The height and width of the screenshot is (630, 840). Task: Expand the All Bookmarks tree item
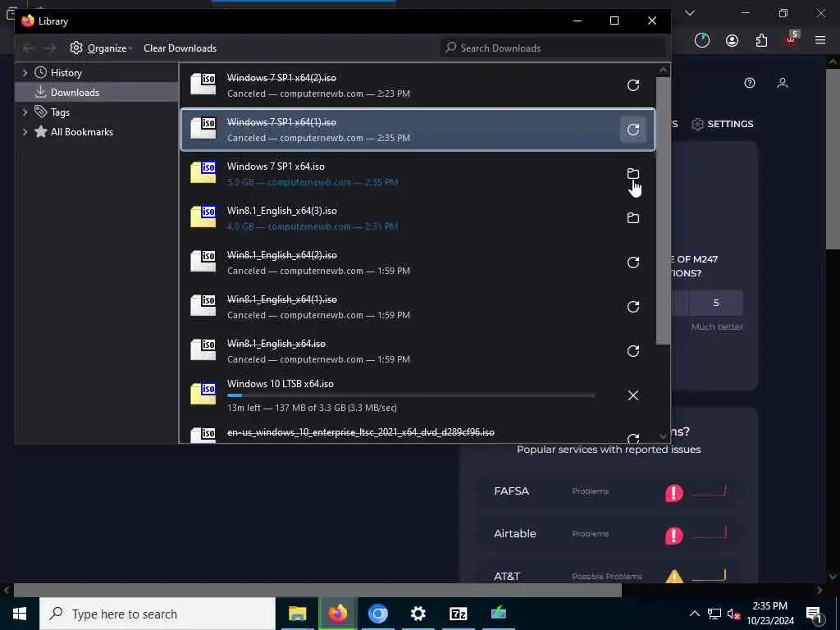25,132
